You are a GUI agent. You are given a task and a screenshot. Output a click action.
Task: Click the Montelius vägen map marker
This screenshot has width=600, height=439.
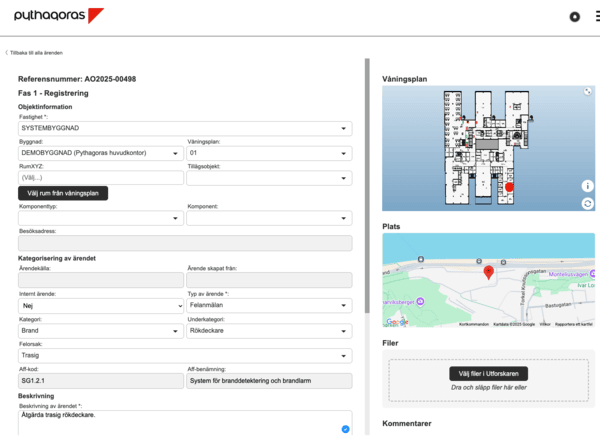(592, 274)
